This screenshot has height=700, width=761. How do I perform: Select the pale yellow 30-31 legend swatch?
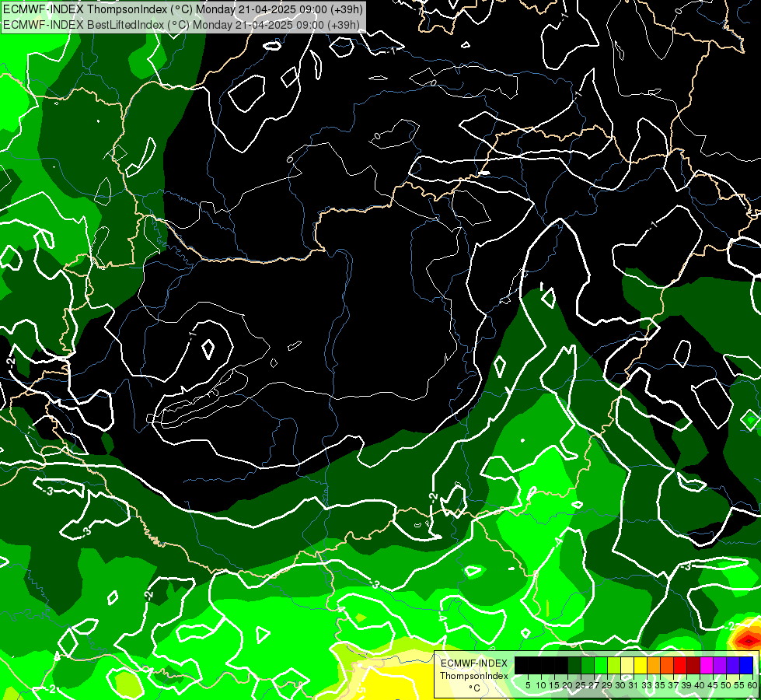627,666
